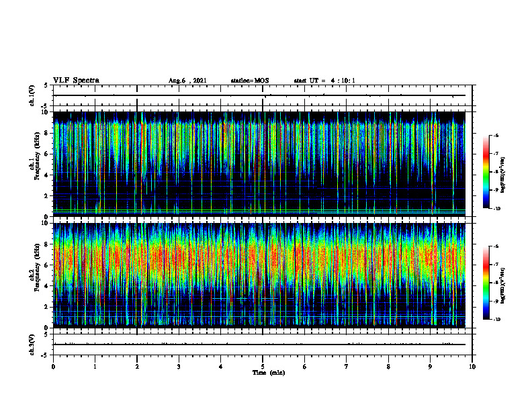The width and height of the screenshot is (532, 411).
Task: Click the log(PSD) label beside ch.2 colorbar
Action: pyautogui.click(x=502, y=285)
